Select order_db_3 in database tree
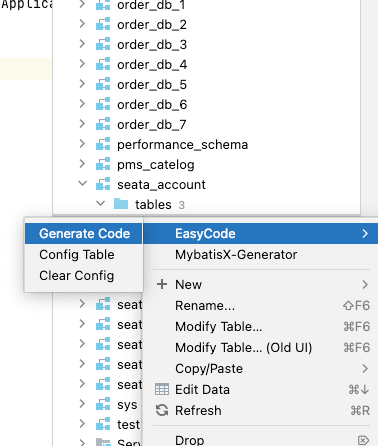Image resolution: width=378 pixels, height=446 pixels. coord(152,45)
